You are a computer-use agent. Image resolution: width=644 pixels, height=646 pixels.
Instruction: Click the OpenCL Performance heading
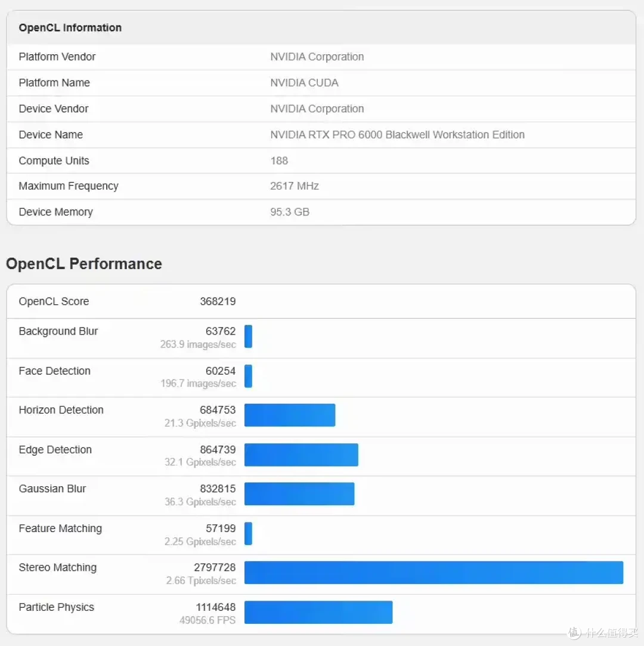pos(84,264)
